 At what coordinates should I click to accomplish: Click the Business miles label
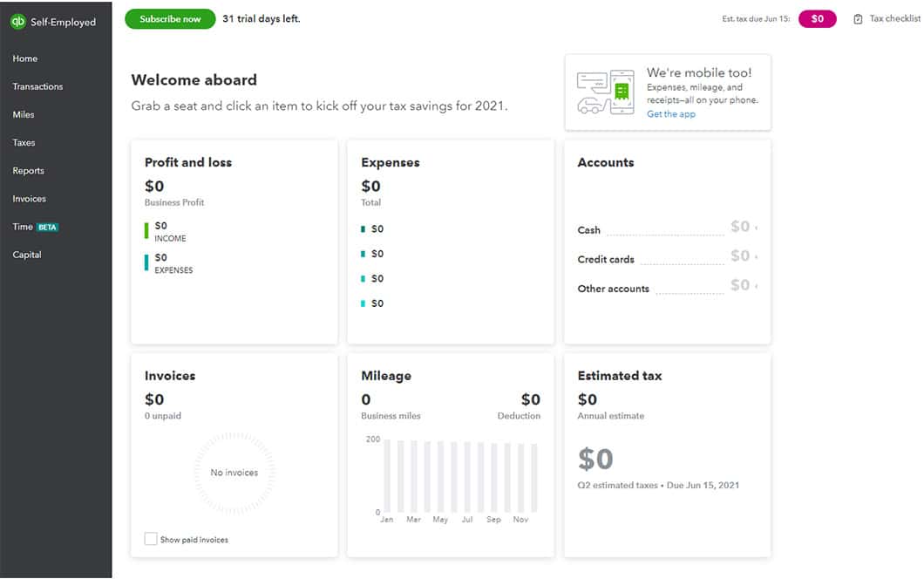[391, 416]
